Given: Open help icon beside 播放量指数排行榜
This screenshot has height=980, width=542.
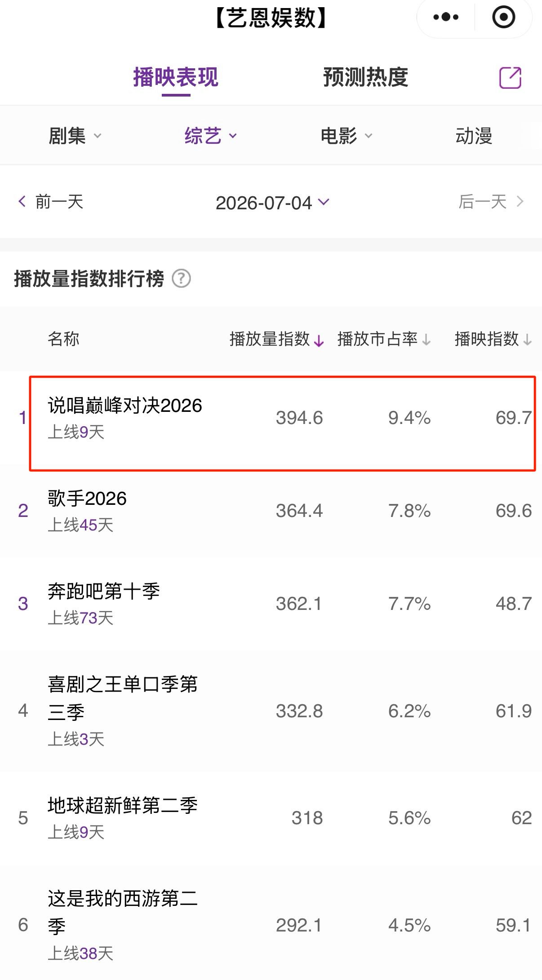Looking at the screenshot, I should pos(182,278).
